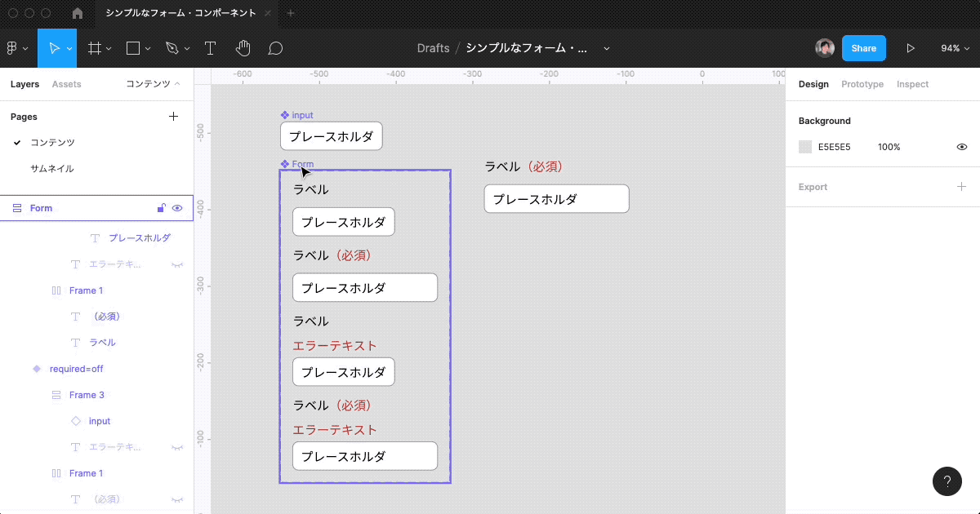This screenshot has width=980, height=514.
Task: Open a new file tab
Action: pyautogui.click(x=291, y=13)
